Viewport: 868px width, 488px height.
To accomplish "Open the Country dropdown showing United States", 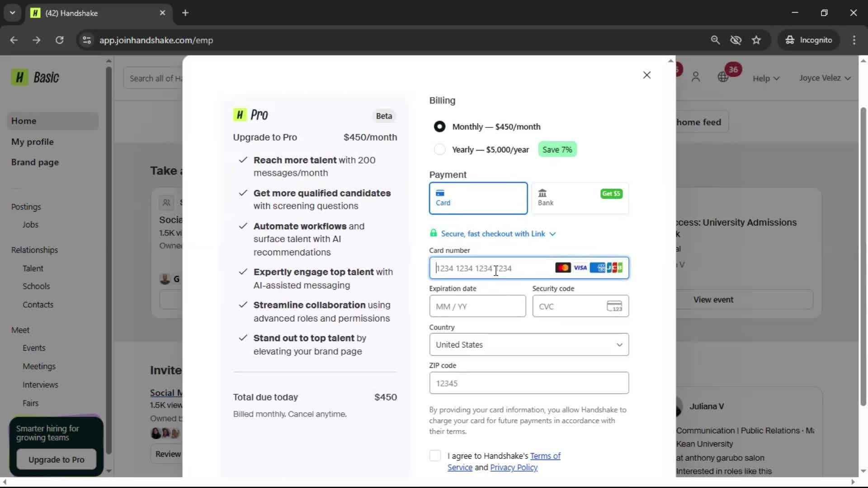I will click(x=529, y=344).
